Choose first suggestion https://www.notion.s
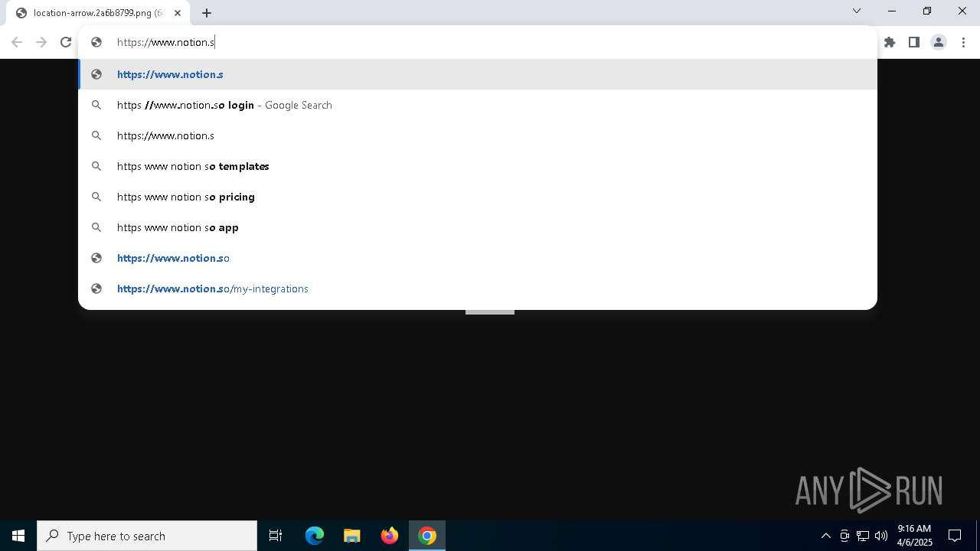The image size is (980, 551). pos(478,74)
